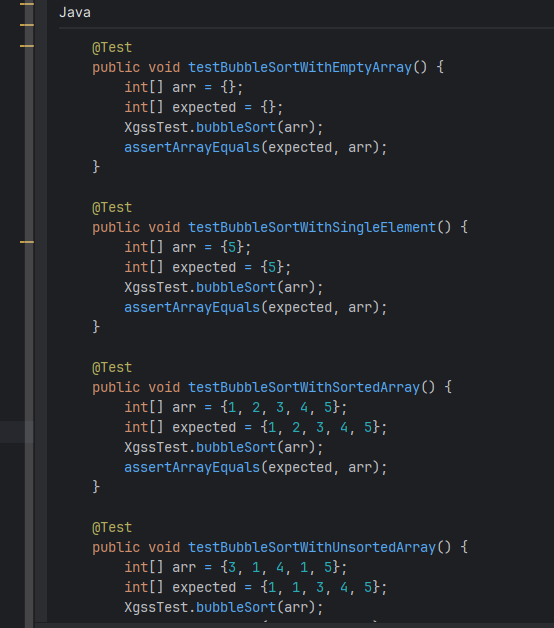Click the second yellow warning stripe marker
554x628 pixels.
pyautogui.click(x=27, y=25)
